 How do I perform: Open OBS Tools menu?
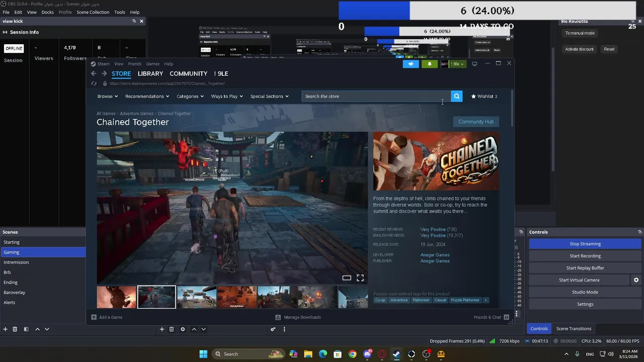point(120,12)
